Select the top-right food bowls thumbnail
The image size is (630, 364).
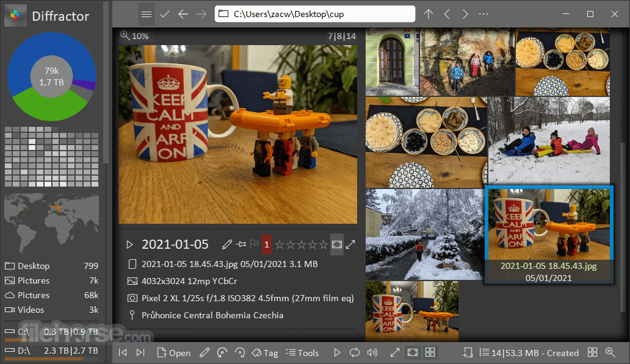[x=563, y=62]
